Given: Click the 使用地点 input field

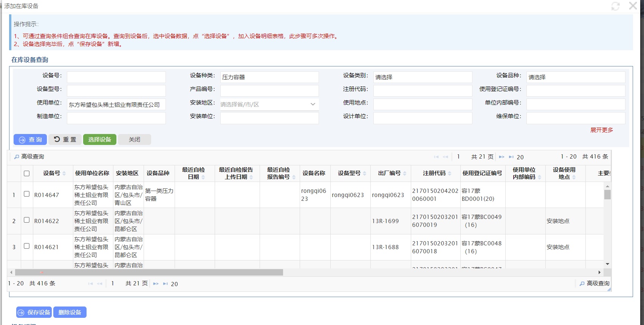Looking at the screenshot, I should (423, 105).
